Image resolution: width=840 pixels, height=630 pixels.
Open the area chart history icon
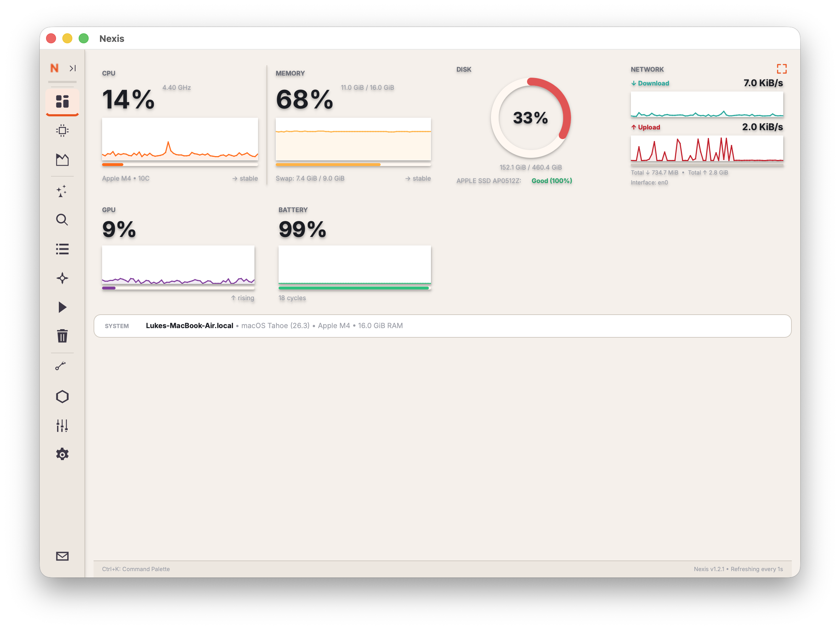(62, 160)
